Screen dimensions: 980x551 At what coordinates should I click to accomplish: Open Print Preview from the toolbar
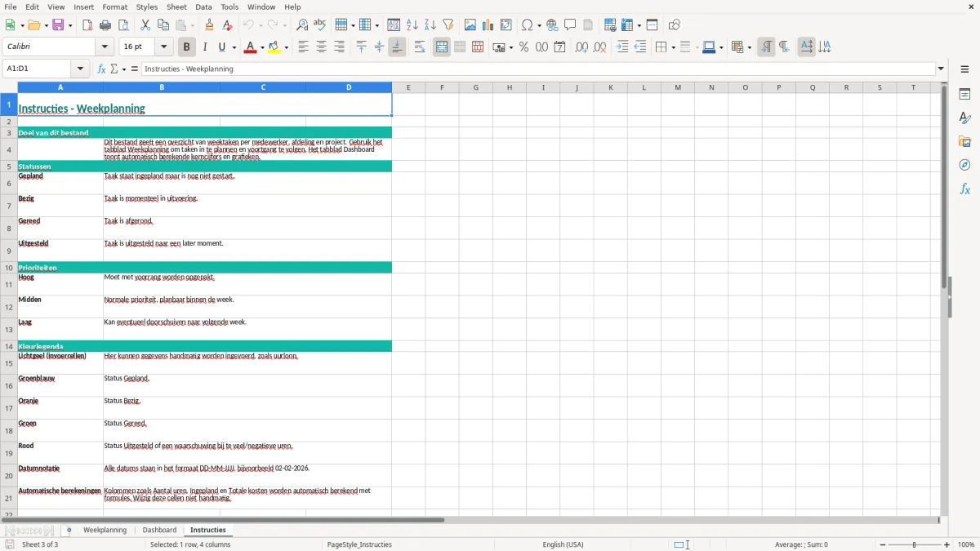point(123,25)
